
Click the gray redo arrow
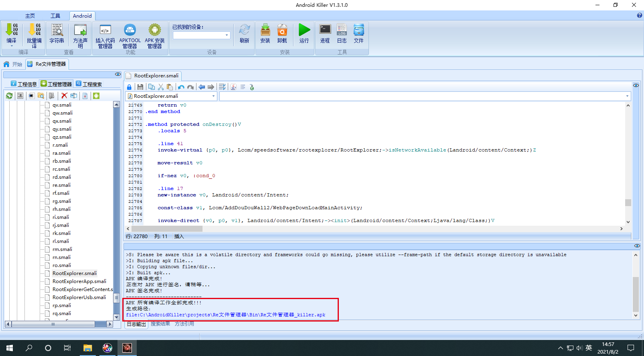pyautogui.click(x=190, y=87)
